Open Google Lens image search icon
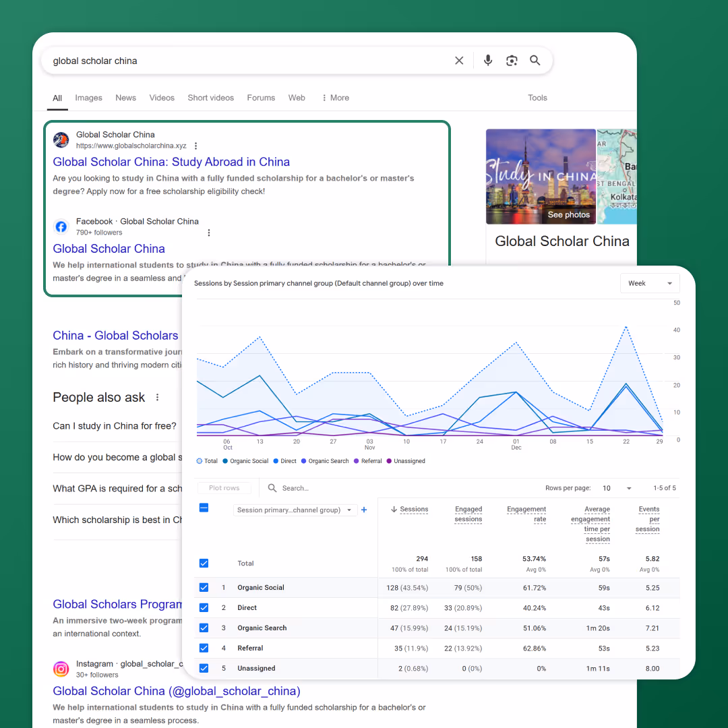 point(512,61)
